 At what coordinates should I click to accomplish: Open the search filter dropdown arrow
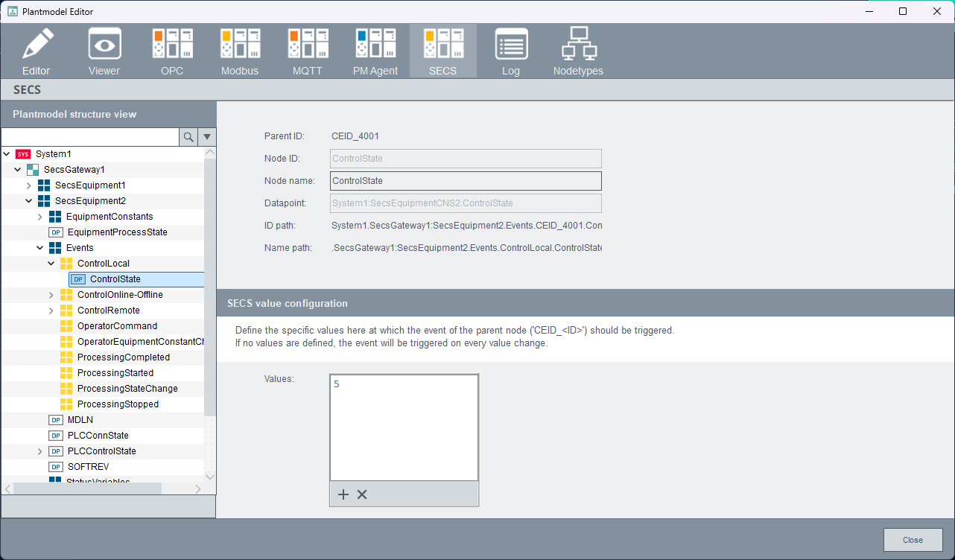click(x=207, y=137)
